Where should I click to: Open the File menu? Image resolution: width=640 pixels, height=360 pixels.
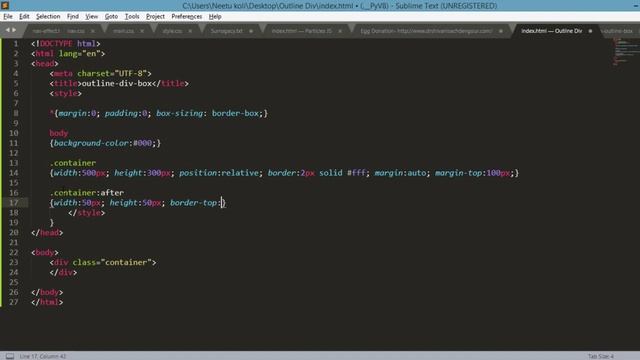point(8,16)
